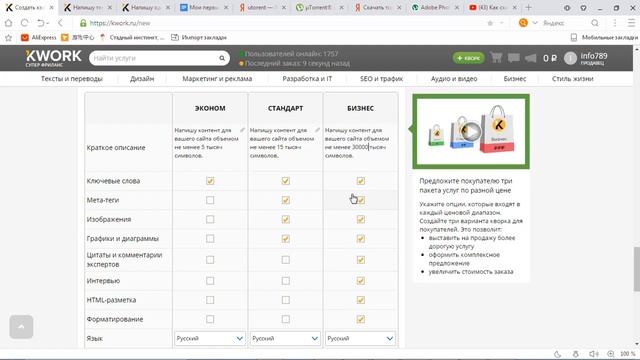Uncheck Изображения for Стандарт
This screenshot has width=640, height=360.
(x=285, y=219)
